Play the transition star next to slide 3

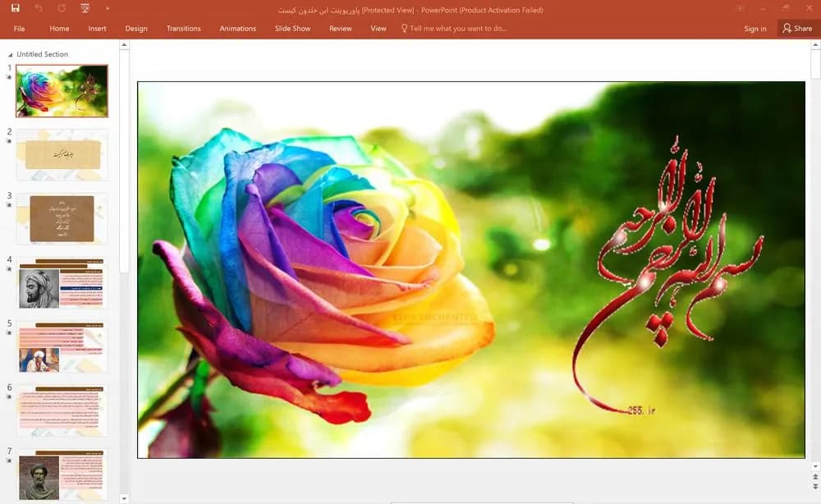coord(9,205)
